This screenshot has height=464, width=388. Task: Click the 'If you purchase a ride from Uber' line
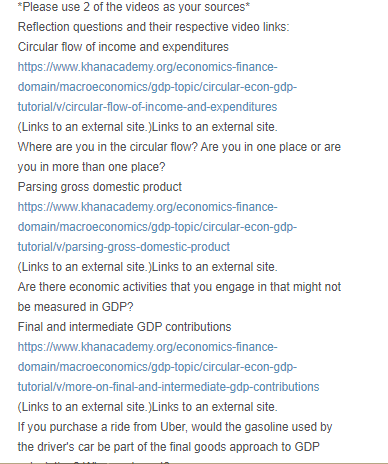[x=175, y=427]
